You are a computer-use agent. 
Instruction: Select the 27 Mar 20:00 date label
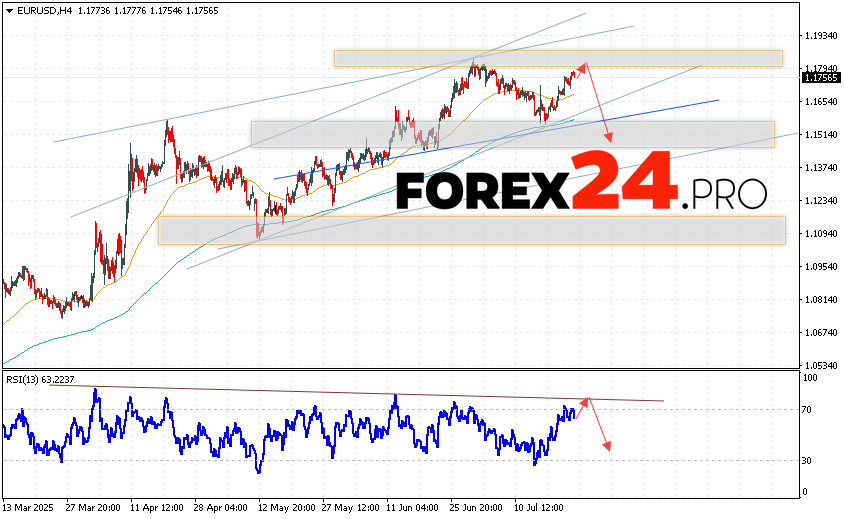click(x=93, y=508)
